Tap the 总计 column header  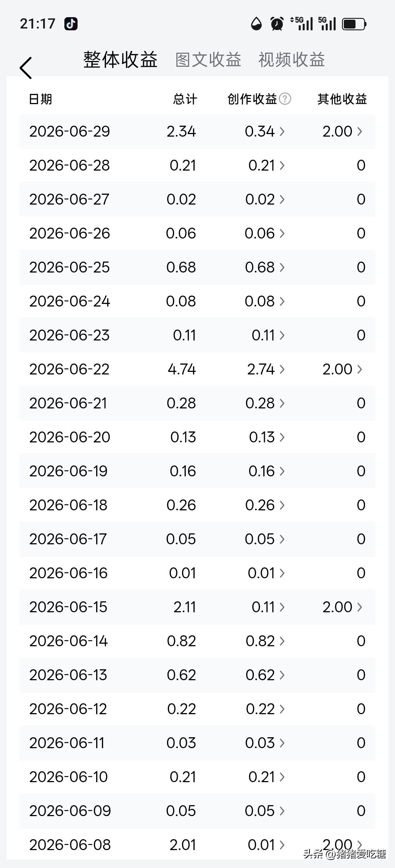(x=185, y=99)
